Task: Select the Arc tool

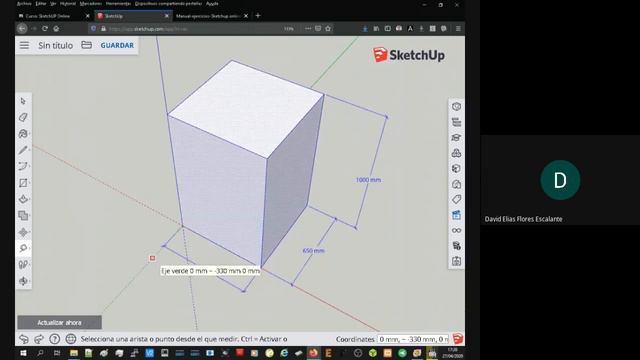Action: tap(23, 167)
